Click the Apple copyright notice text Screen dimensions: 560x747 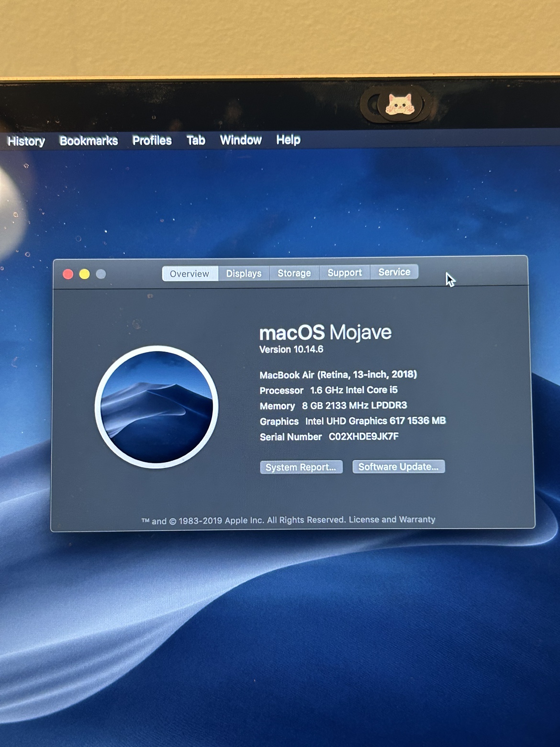point(243,521)
